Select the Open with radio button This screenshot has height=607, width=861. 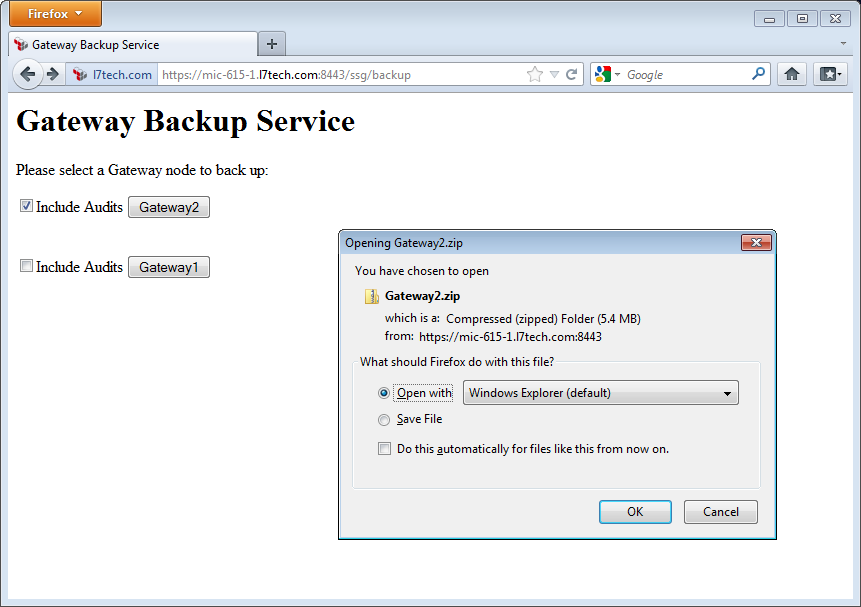[384, 393]
